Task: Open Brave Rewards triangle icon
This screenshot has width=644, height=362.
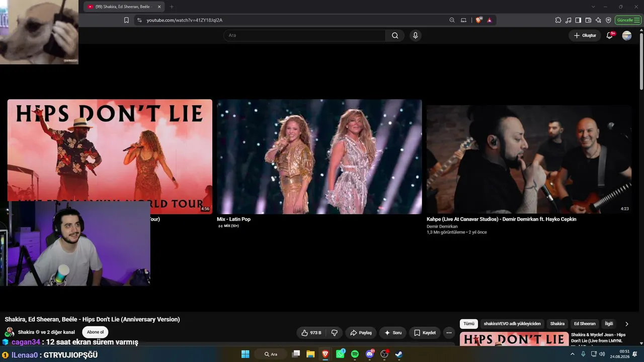Action: (x=490, y=20)
